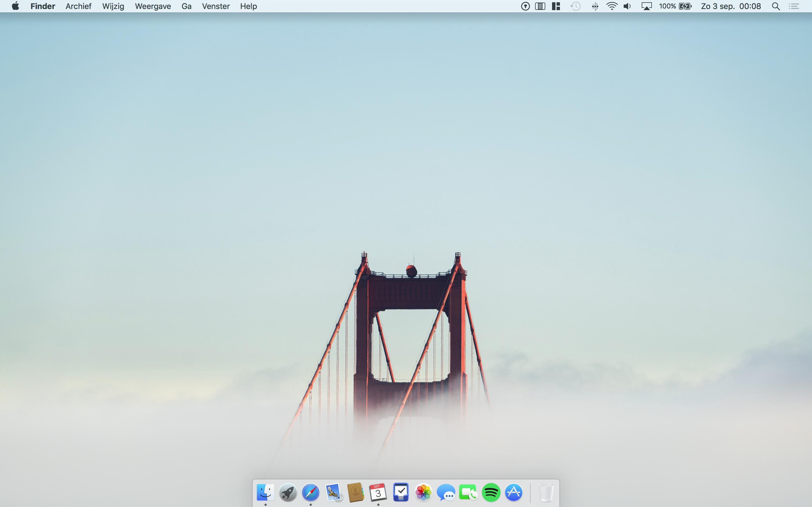Open Launchpad rocket icon
Image resolution: width=812 pixels, height=507 pixels.
[x=288, y=492]
